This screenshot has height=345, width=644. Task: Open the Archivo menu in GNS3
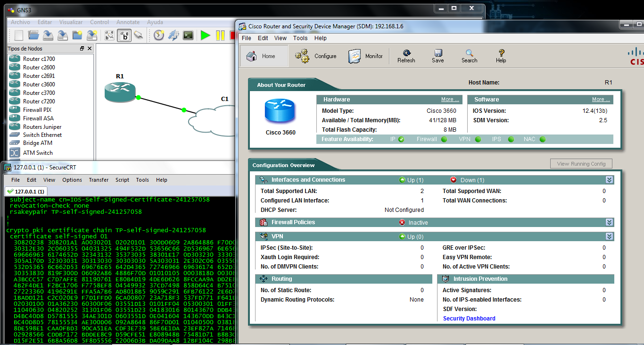click(20, 22)
